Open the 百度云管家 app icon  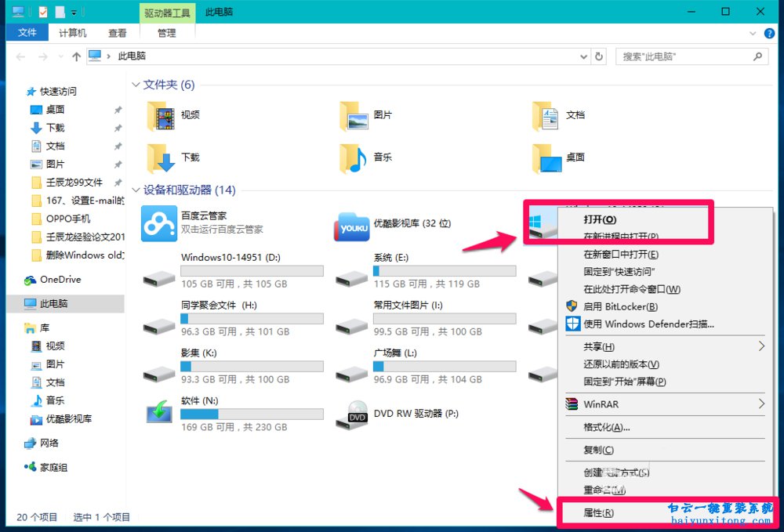(158, 223)
